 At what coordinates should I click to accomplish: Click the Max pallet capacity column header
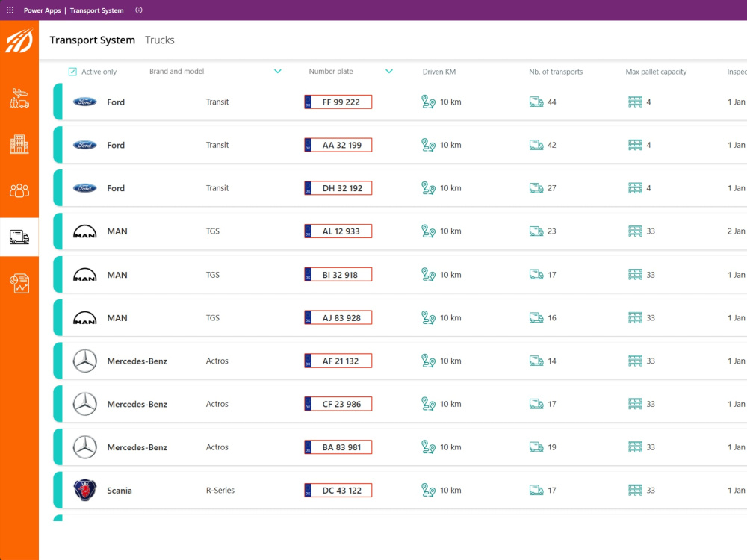coord(656,72)
